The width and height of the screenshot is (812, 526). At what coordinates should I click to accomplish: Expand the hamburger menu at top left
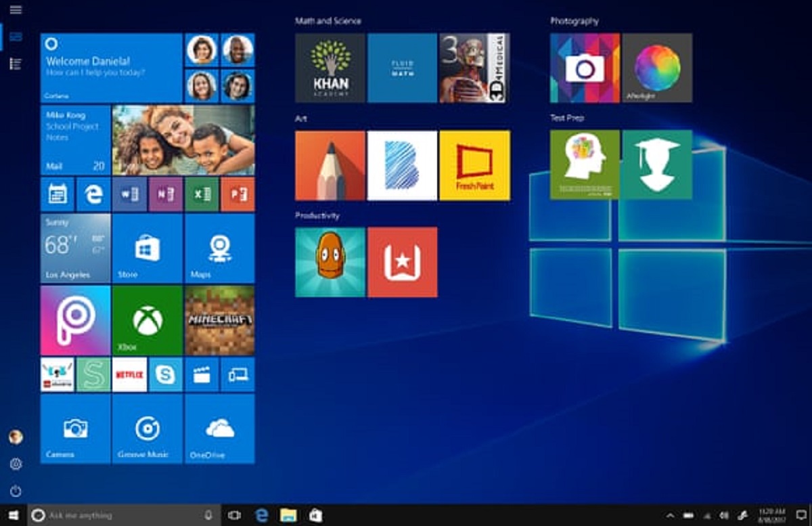tap(16, 9)
